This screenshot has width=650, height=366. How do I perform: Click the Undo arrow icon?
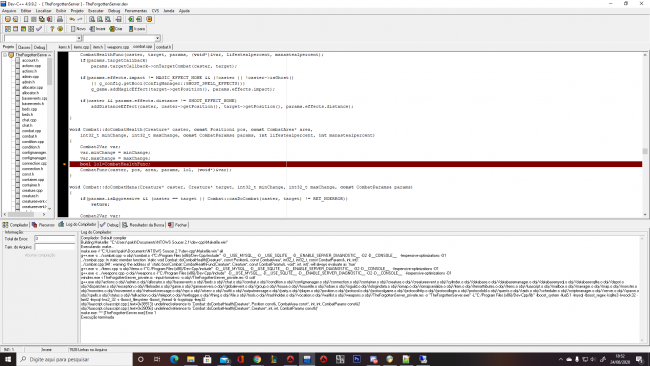tap(72, 19)
